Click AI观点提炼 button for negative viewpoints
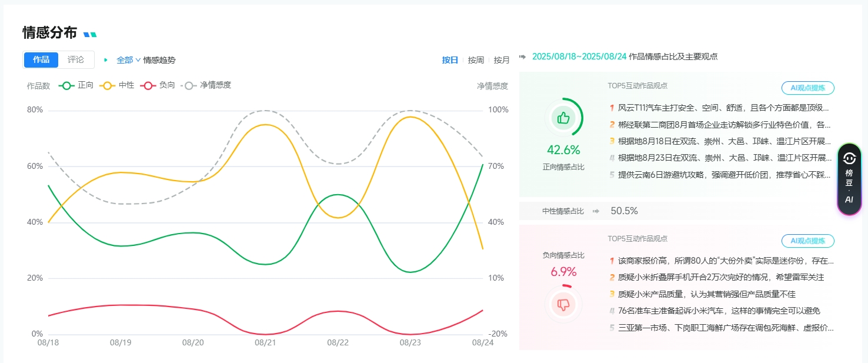Image resolution: width=868 pixels, height=363 pixels. pos(807,241)
